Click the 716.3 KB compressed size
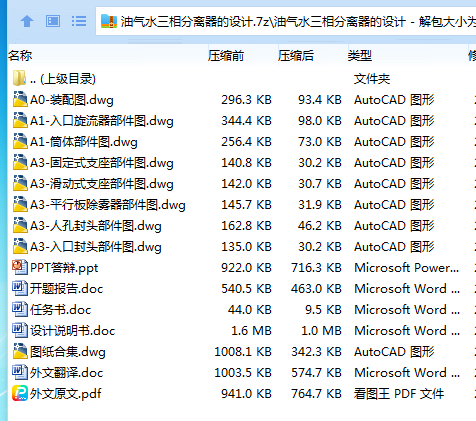Viewport: 476px width, 421px height. 316,268
